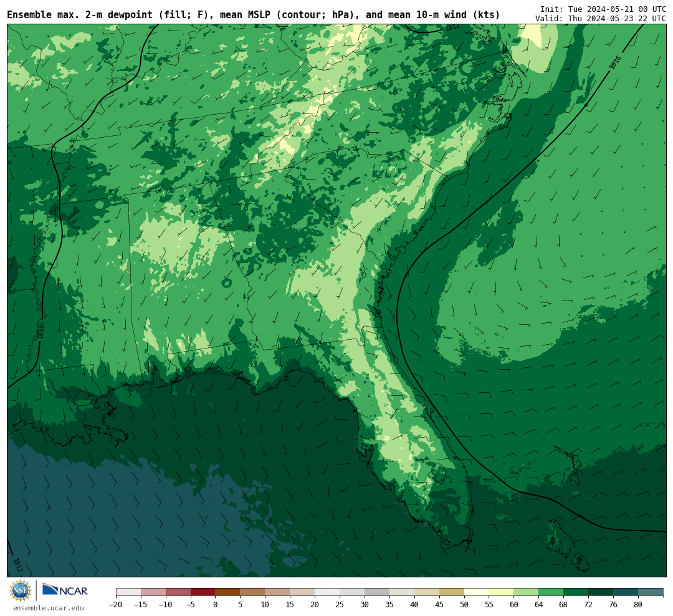Click the colorbar tick label '35'
Screen dimensions: 673x616
389,605
